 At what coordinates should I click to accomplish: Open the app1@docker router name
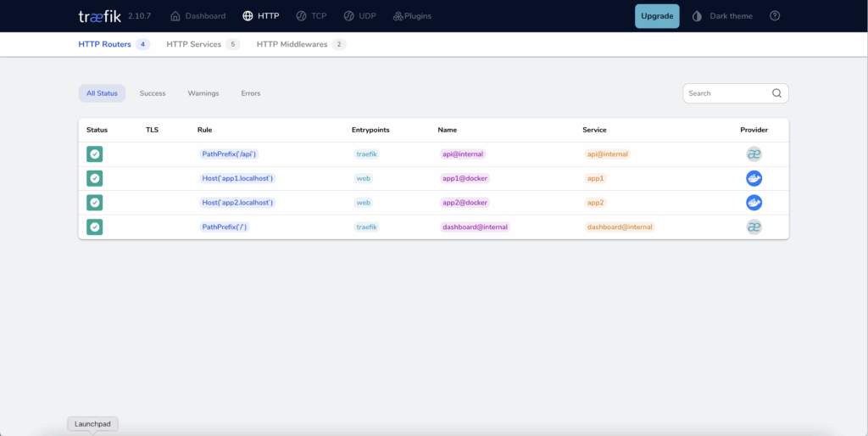tap(465, 178)
